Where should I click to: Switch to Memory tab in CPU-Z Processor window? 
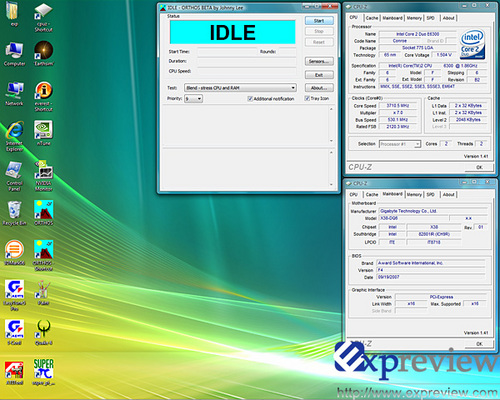414,18
